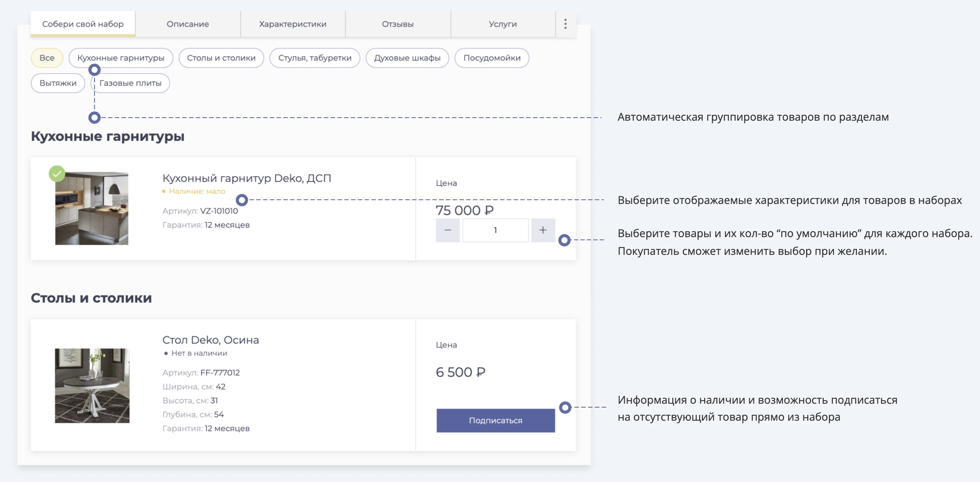This screenshot has width=980, height=482.
Task: Open the Deko kitchen set thumbnail image
Action: 92,209
